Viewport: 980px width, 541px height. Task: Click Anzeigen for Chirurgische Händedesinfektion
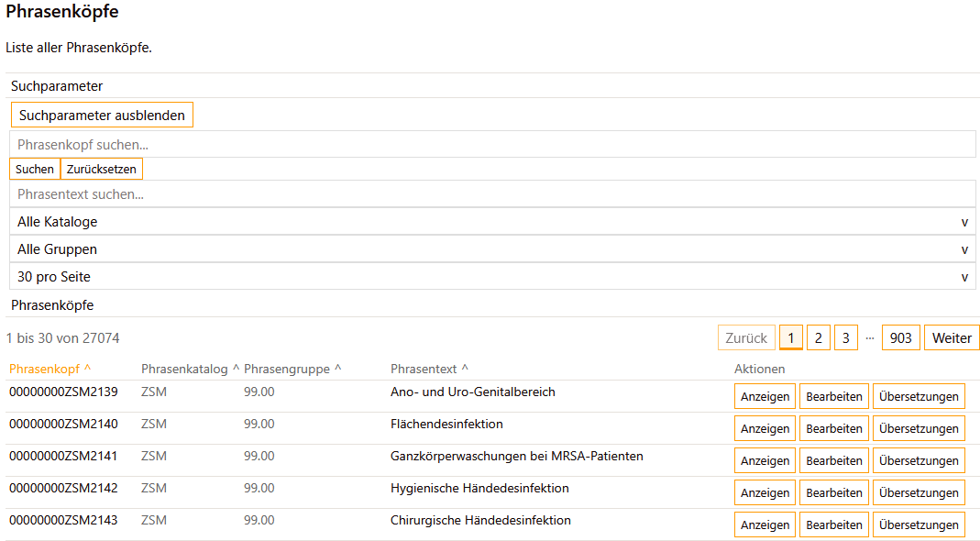(x=765, y=524)
